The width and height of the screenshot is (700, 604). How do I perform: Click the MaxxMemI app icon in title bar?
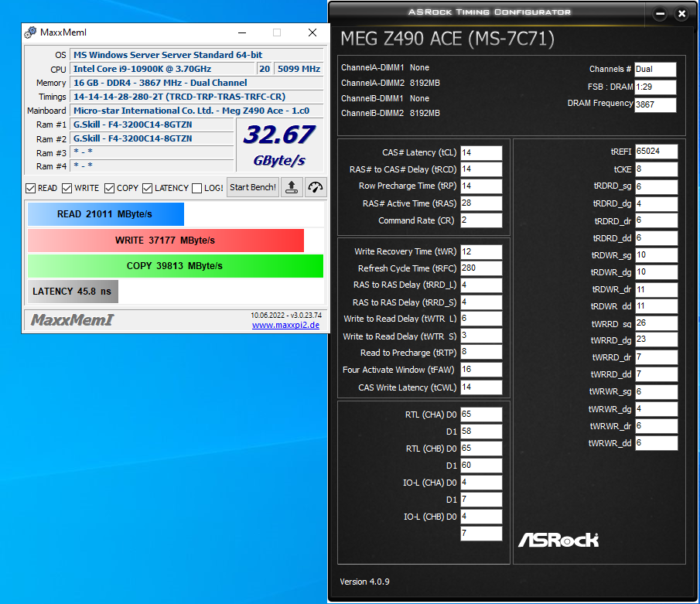(x=30, y=32)
